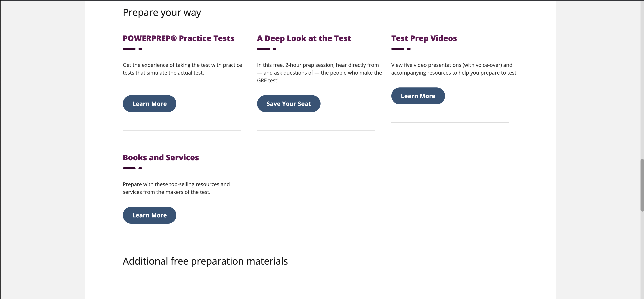Click the five video presentations description text
Screen dimensions: 644x299
click(x=454, y=69)
